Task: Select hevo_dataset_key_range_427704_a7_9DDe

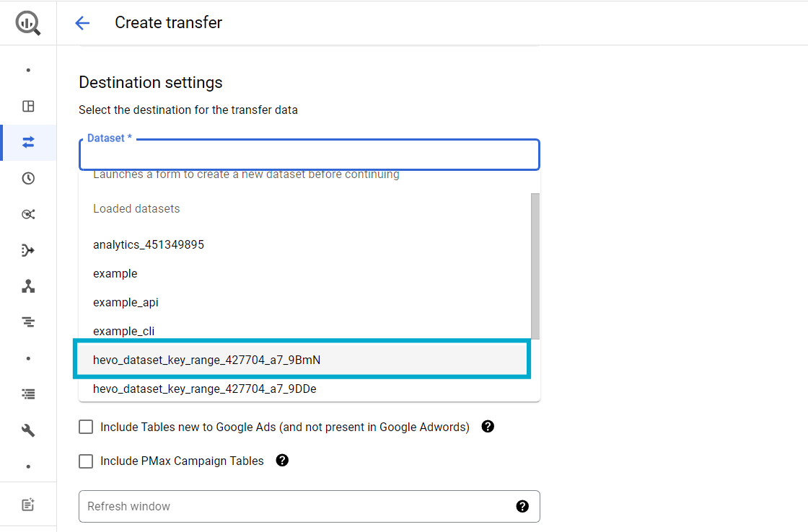Action: (304, 389)
